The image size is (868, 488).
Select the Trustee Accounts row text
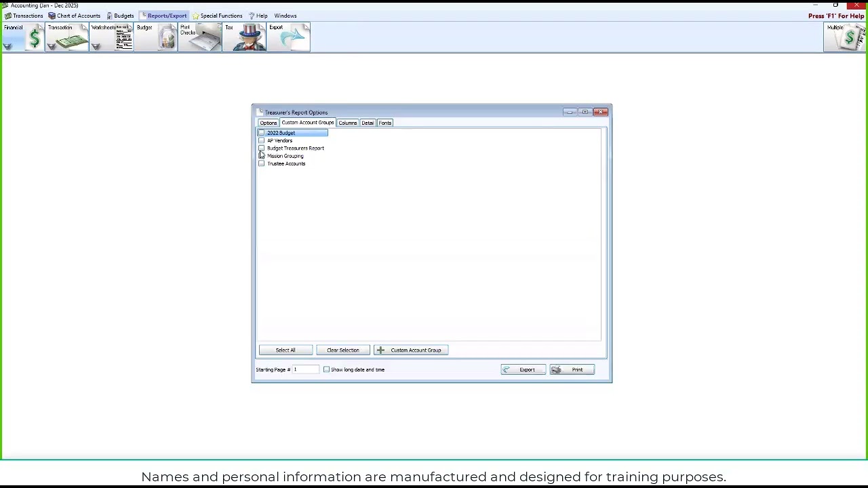pos(286,163)
